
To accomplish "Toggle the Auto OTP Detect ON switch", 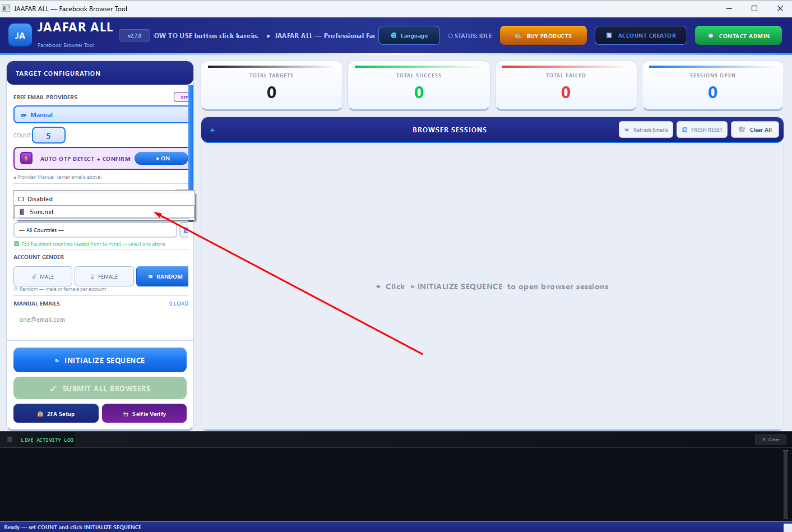I will 162,159.
